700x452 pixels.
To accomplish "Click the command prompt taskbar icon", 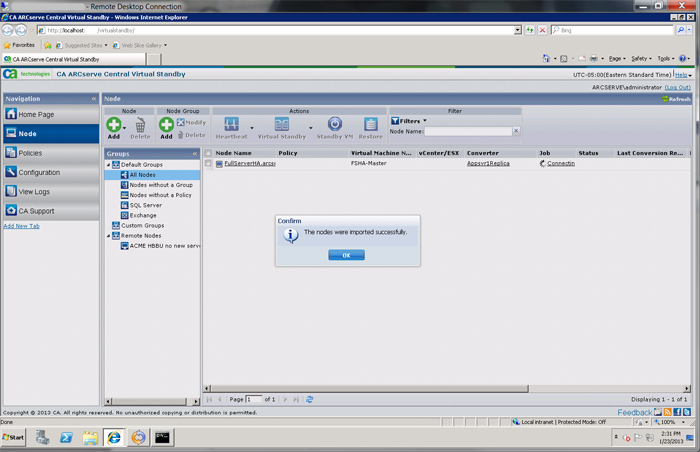I will coord(162,438).
